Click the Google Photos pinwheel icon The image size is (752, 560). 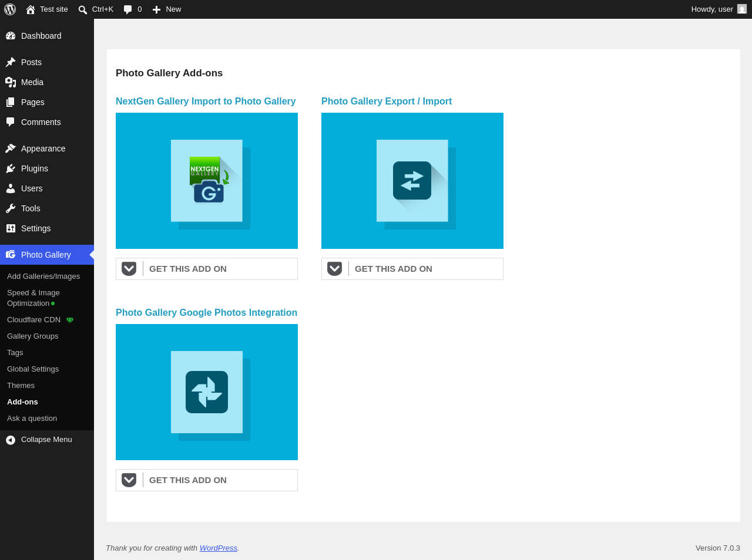click(x=207, y=392)
